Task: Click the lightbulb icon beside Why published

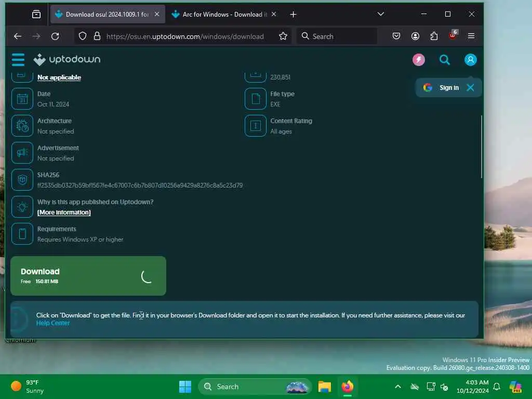Action: click(22, 207)
